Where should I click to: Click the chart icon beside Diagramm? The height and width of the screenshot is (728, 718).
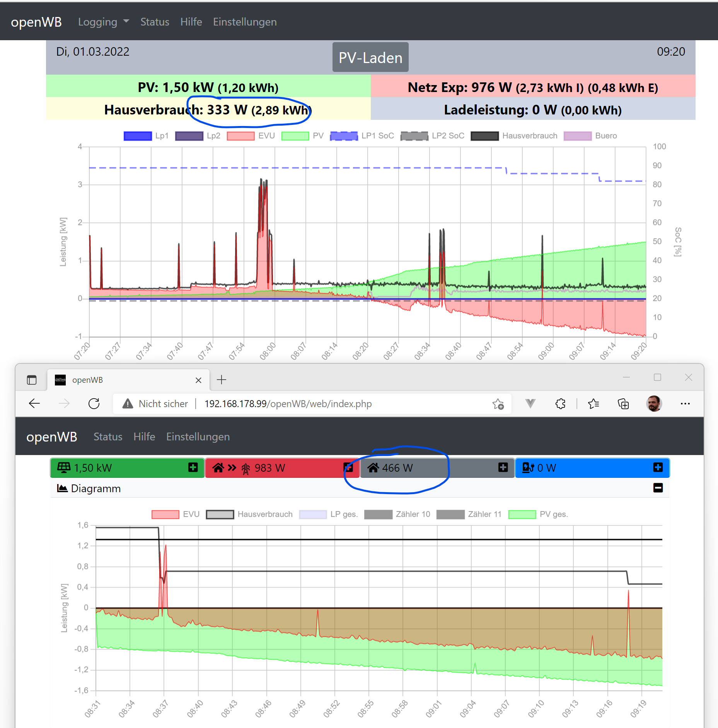[62, 488]
